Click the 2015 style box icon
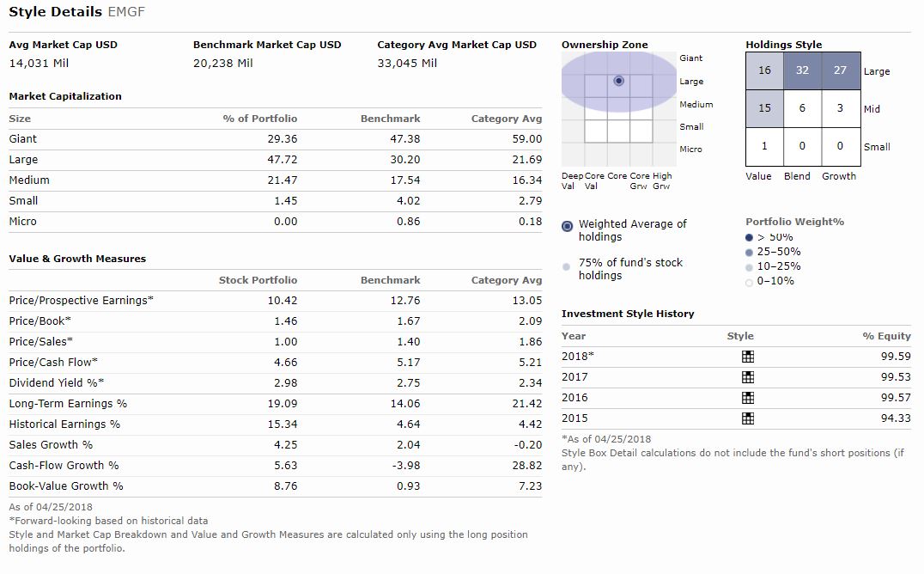This screenshot has width=924, height=574. pyautogui.click(x=747, y=418)
